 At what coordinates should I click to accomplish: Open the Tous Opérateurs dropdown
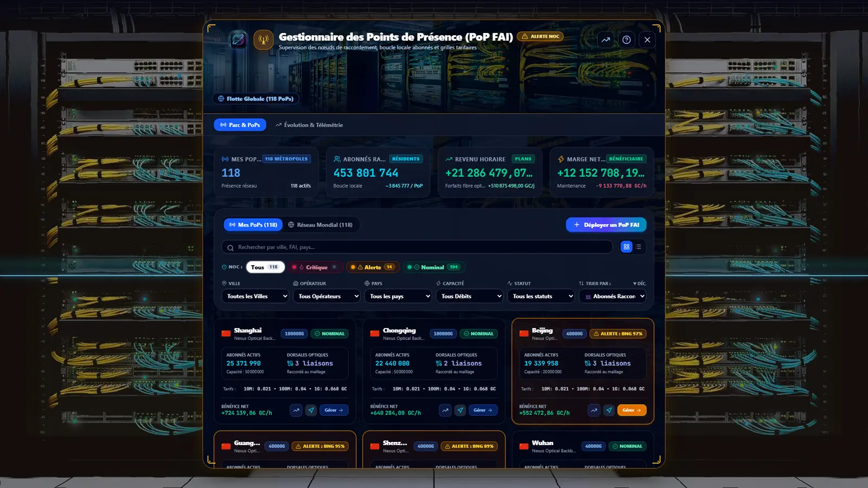(327, 296)
